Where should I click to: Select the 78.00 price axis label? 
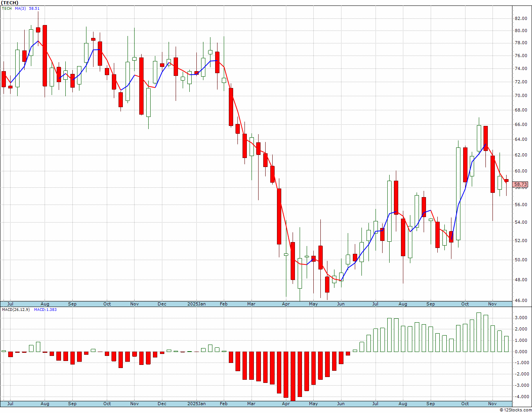520,43
